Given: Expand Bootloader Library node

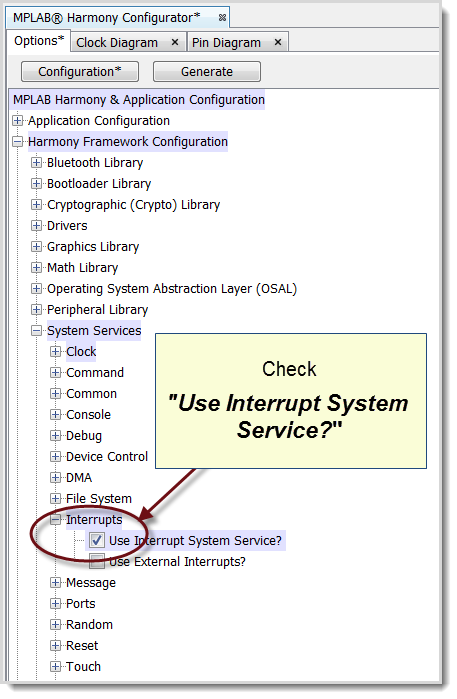Looking at the screenshot, I should click(x=37, y=184).
